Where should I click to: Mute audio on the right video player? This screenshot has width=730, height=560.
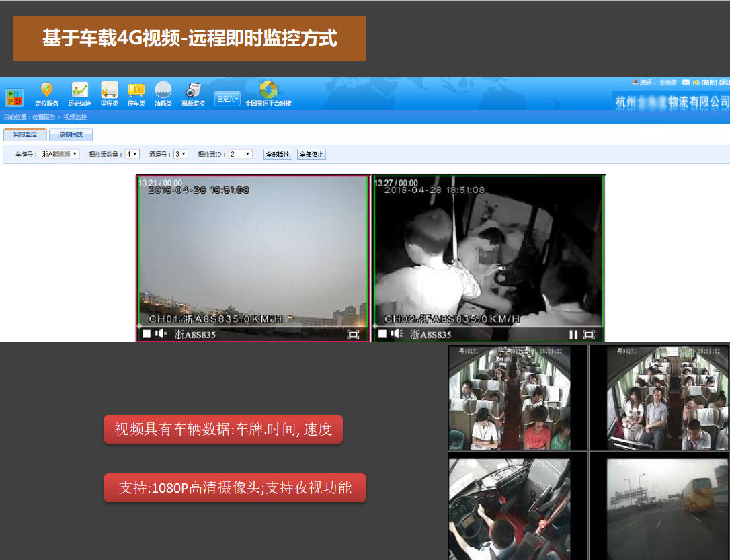tap(397, 334)
